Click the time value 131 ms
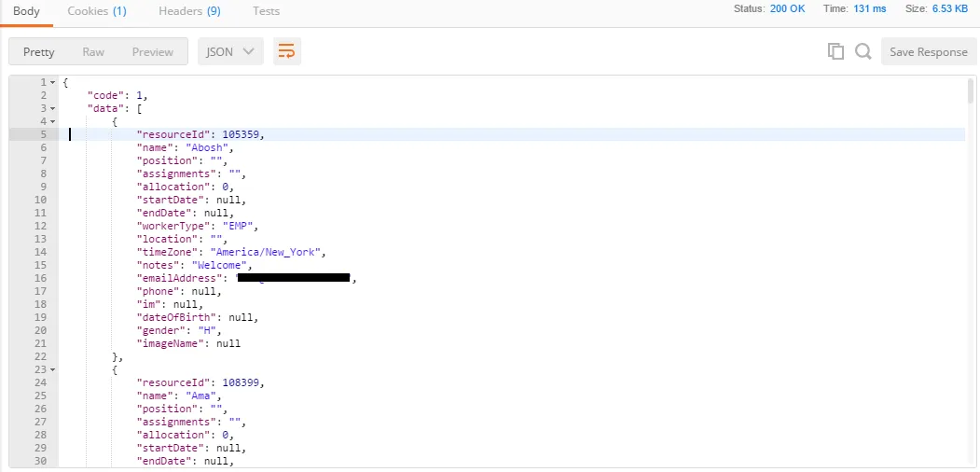Image resolution: width=980 pixels, height=472 pixels. click(869, 8)
